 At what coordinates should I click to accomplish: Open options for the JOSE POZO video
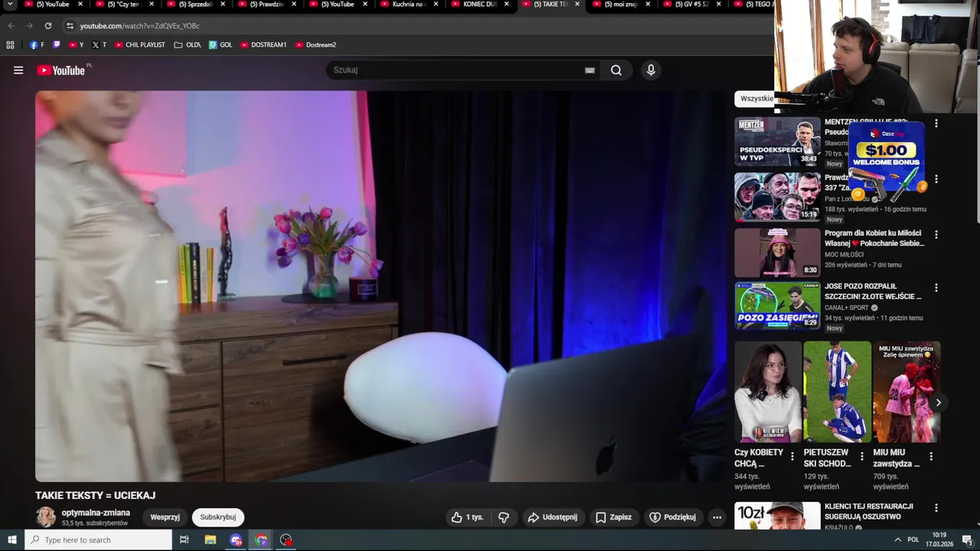[936, 288]
